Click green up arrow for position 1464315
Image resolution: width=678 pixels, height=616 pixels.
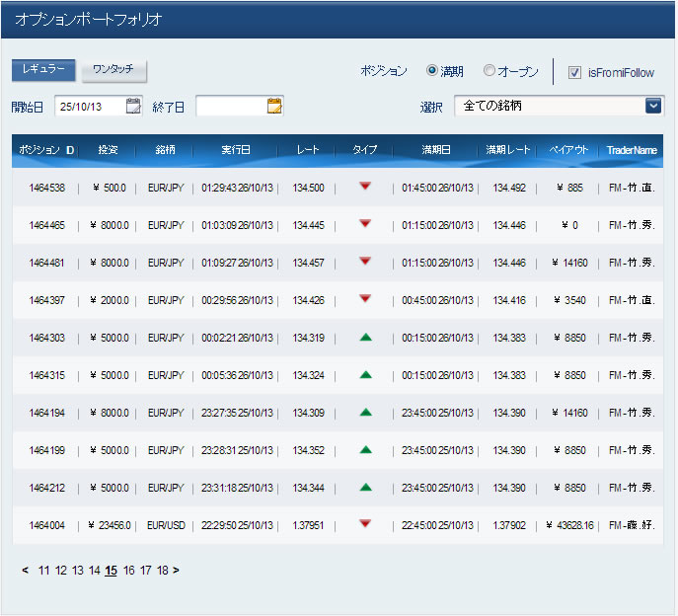pyautogui.click(x=366, y=374)
